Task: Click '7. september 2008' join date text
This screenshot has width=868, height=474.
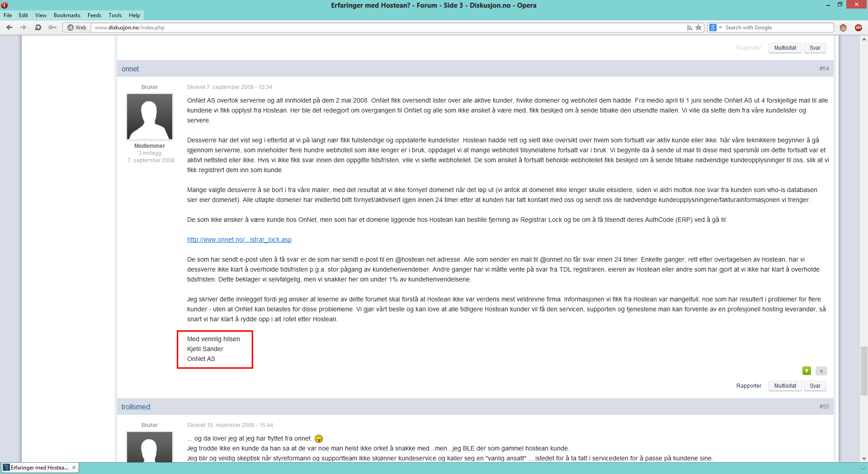Action: (151, 160)
